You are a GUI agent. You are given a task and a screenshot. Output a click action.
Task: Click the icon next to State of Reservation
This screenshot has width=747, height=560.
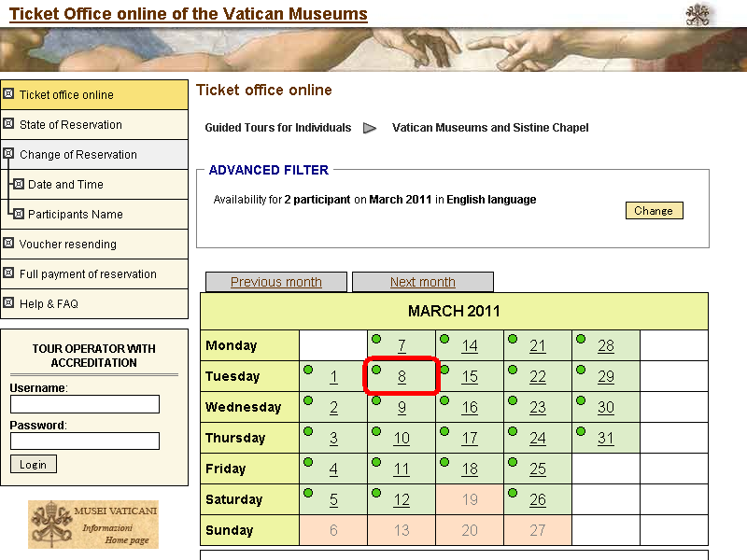8,123
